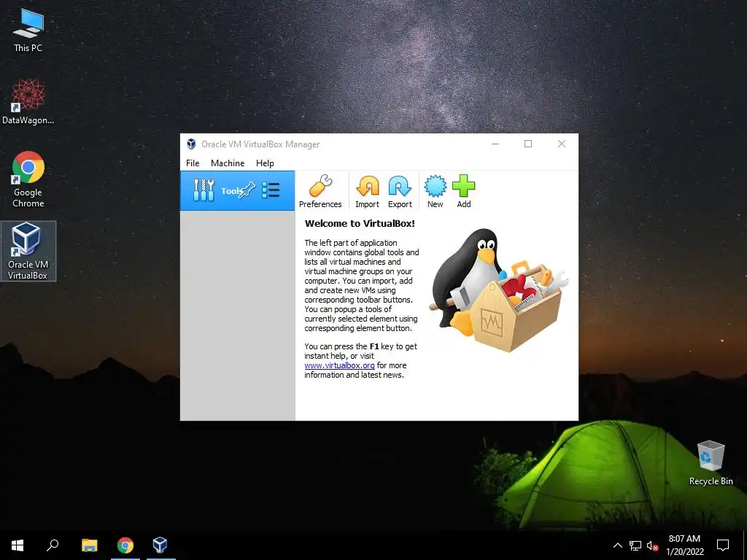The height and width of the screenshot is (560, 747).
Task: Select Oracle VM VirtualBox desktop shortcut
Action: (28, 251)
